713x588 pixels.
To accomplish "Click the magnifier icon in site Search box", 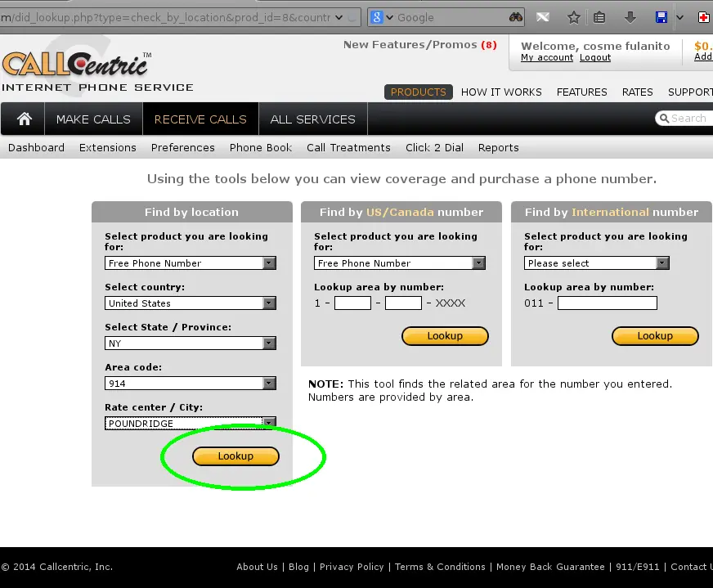I will click(x=664, y=119).
